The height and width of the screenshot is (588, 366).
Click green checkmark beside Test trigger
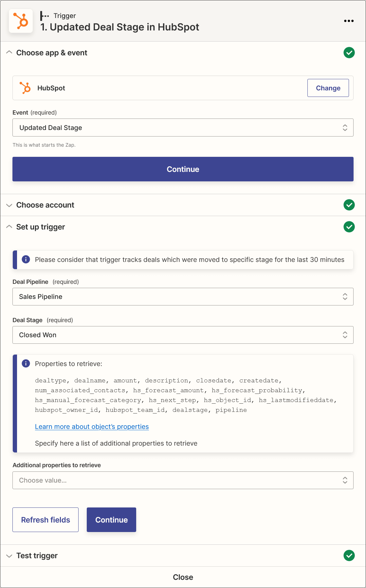pyautogui.click(x=349, y=556)
